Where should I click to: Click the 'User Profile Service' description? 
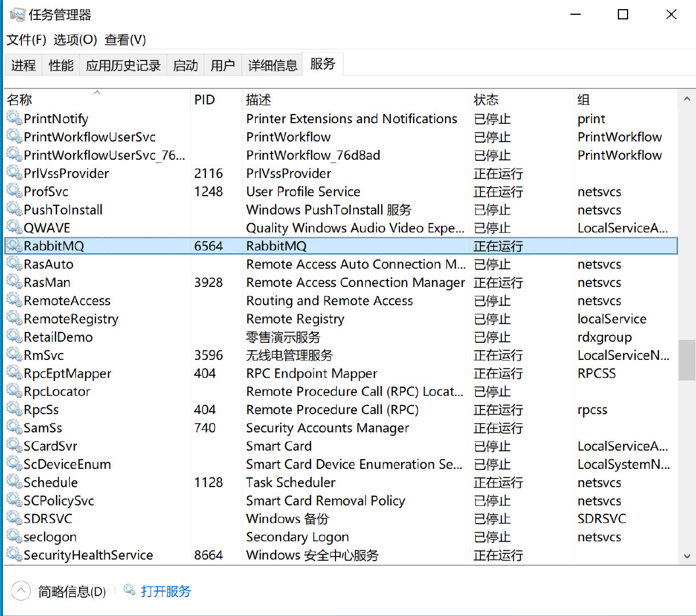(x=304, y=192)
